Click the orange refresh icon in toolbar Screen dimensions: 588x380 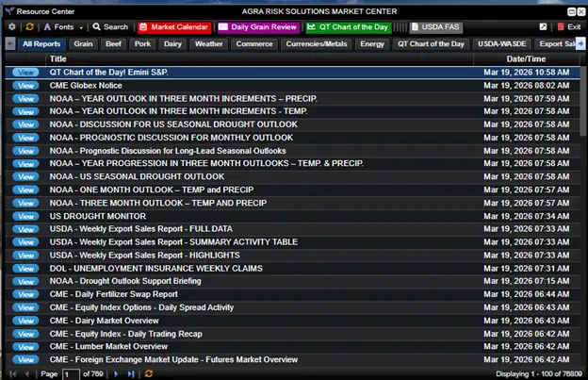(29, 27)
